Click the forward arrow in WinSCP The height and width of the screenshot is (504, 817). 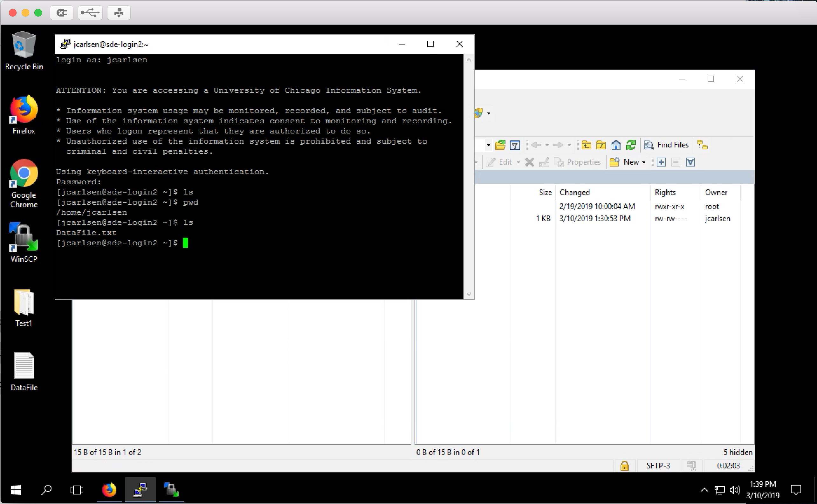558,145
